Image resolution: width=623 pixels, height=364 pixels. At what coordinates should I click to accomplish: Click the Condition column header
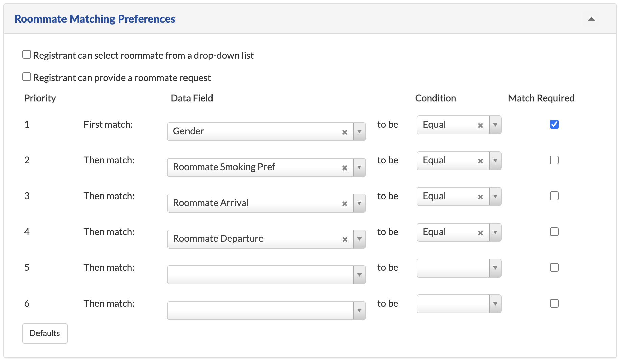pyautogui.click(x=435, y=98)
